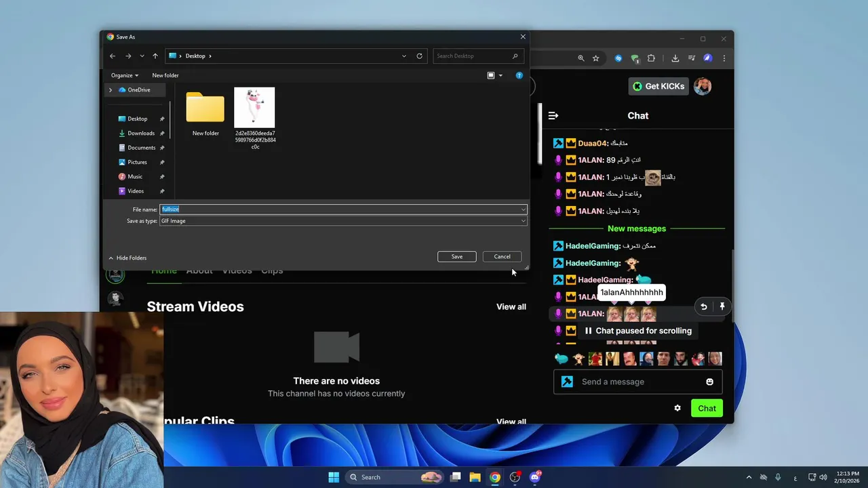Click Chat paused for scrolling
The image size is (868, 488).
pos(638,331)
